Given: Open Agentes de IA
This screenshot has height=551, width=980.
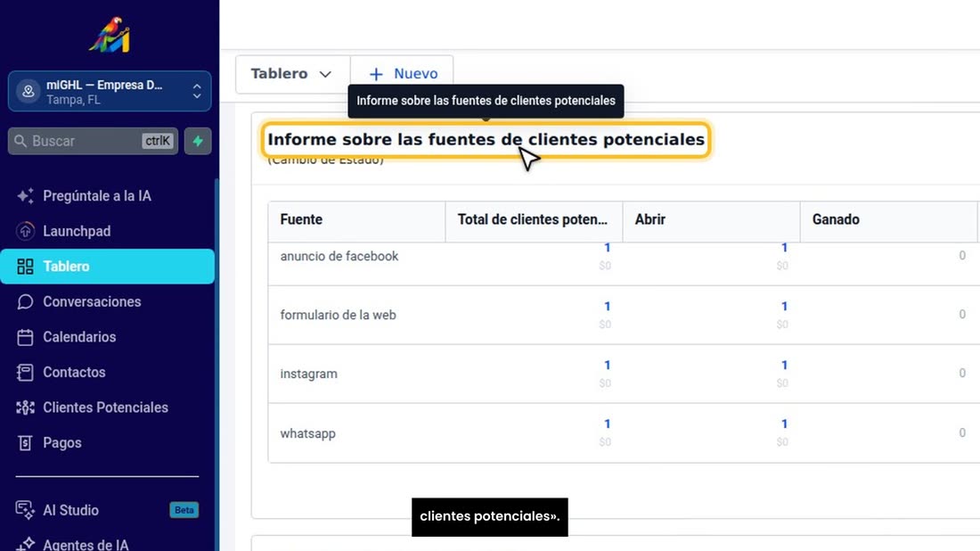Looking at the screenshot, I should (x=108, y=544).
